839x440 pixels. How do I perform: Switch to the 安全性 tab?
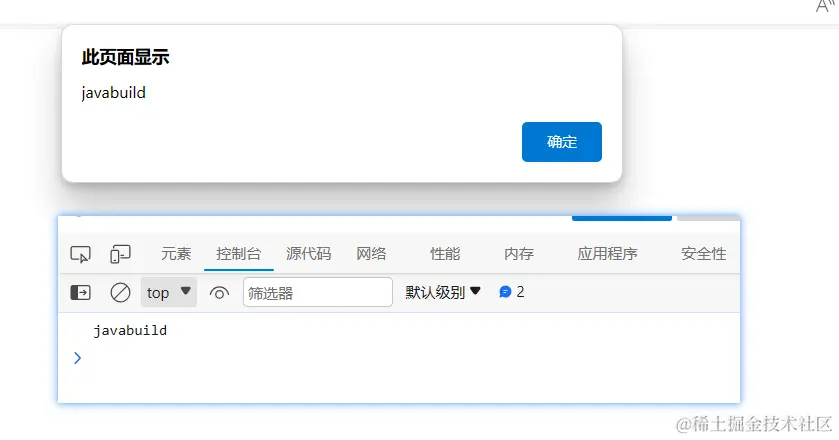coord(704,254)
